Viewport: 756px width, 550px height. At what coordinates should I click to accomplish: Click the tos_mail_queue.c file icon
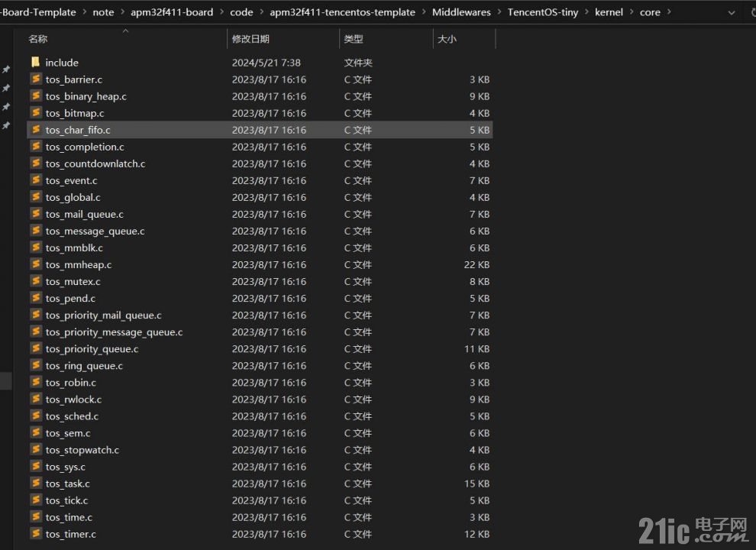tap(36, 214)
